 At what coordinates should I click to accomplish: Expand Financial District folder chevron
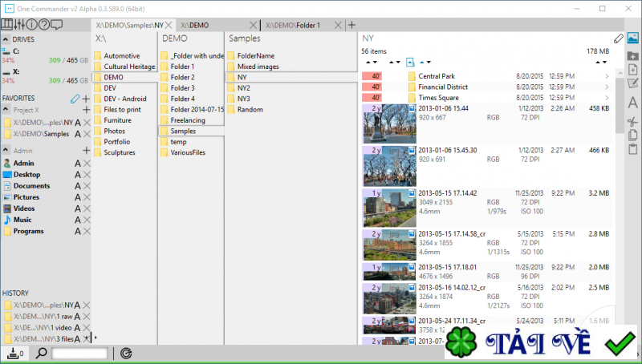[x=607, y=87]
